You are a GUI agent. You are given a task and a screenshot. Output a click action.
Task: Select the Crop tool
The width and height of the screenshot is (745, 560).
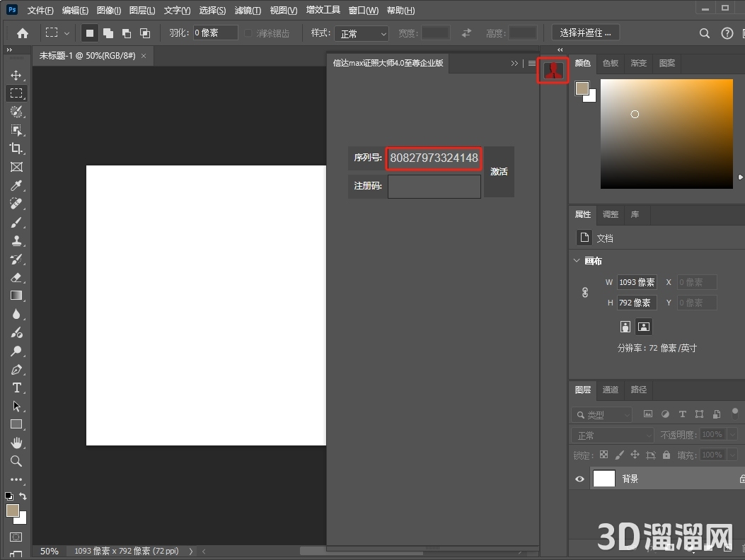coord(16,148)
